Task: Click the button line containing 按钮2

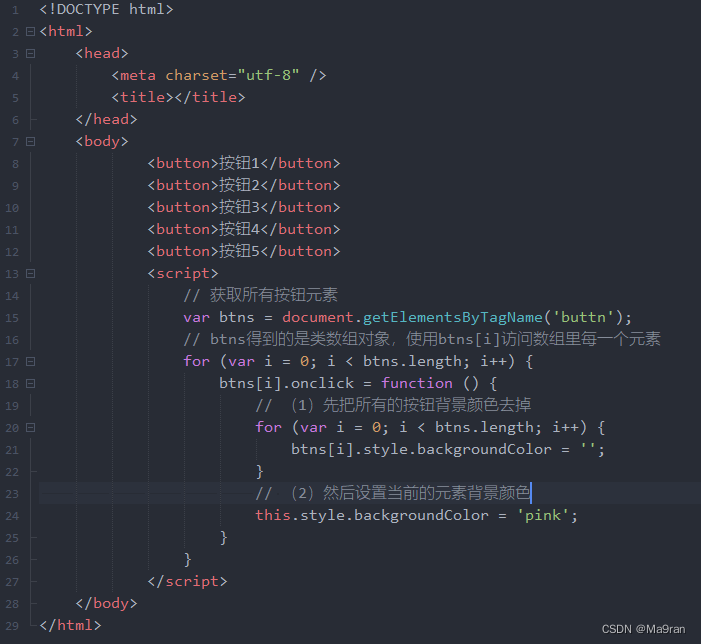Action: tap(244, 185)
